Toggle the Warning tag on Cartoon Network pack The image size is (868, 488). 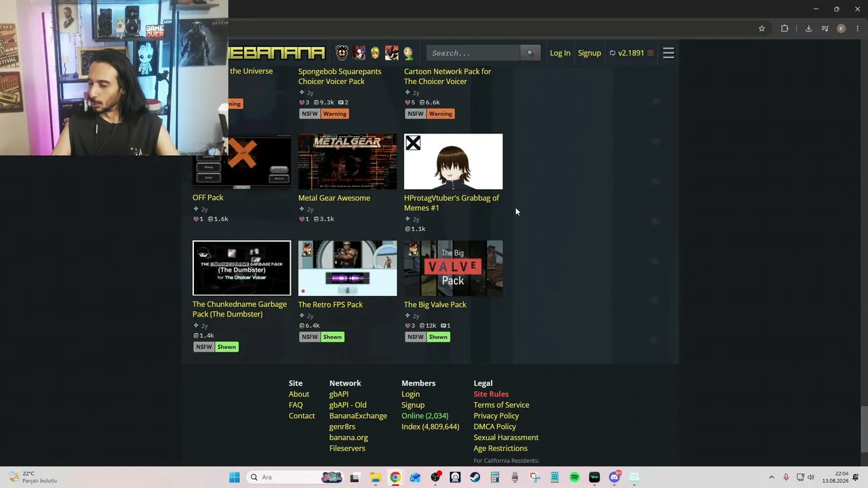click(x=440, y=114)
